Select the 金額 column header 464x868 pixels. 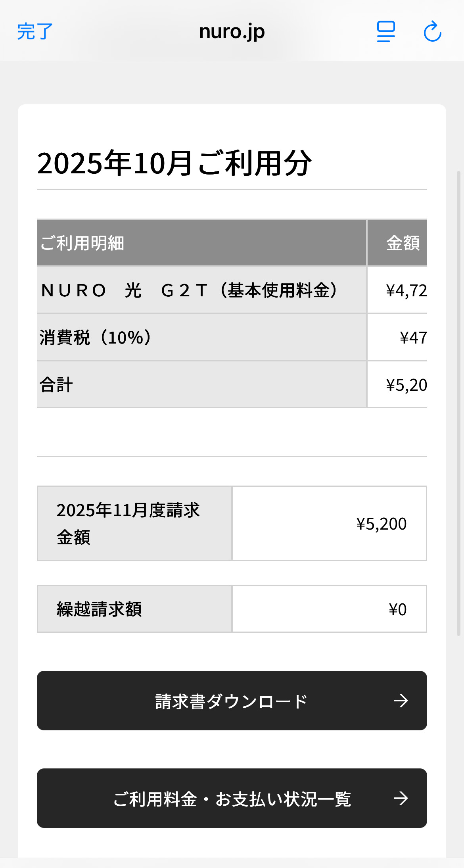(403, 243)
